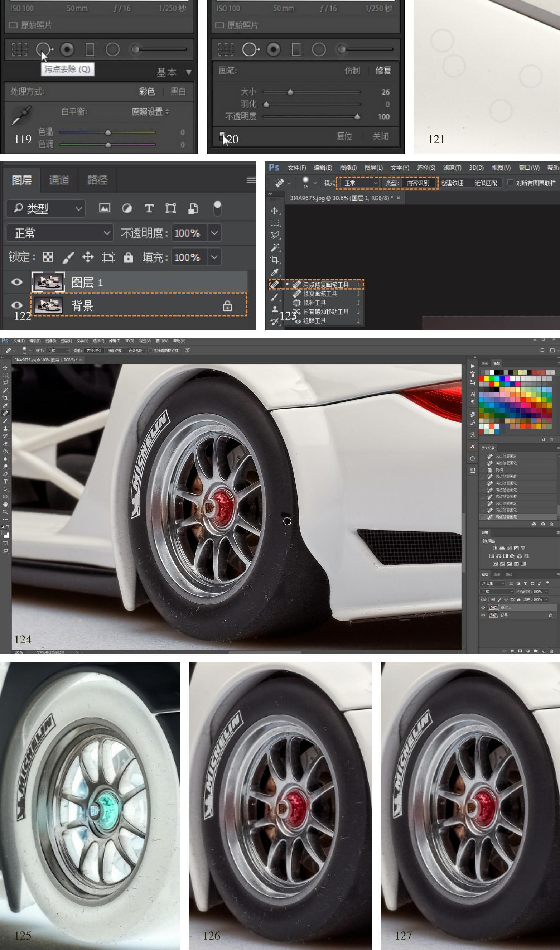
Task: Open 类型 filter dropdown in enlarged Layers panel
Action: (46, 208)
